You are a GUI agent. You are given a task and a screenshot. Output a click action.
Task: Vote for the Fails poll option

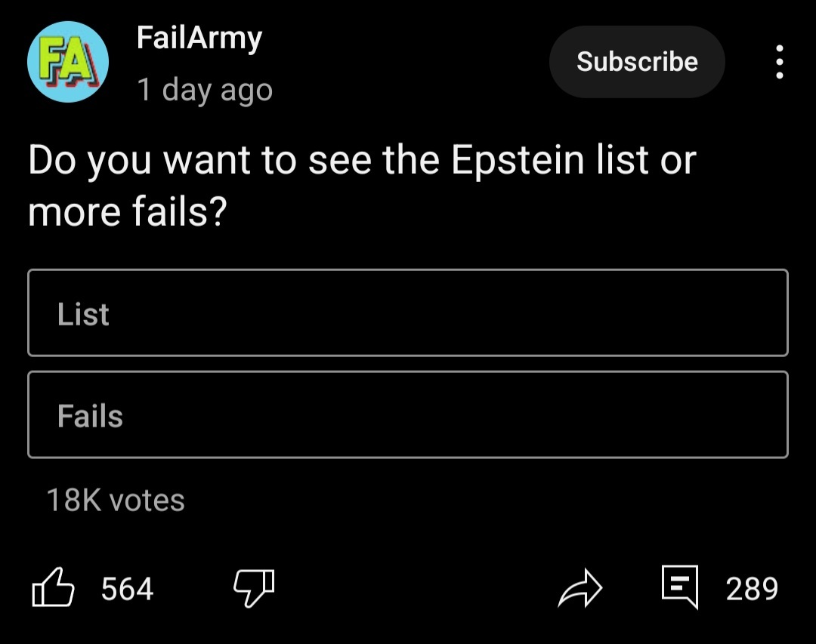(x=408, y=414)
